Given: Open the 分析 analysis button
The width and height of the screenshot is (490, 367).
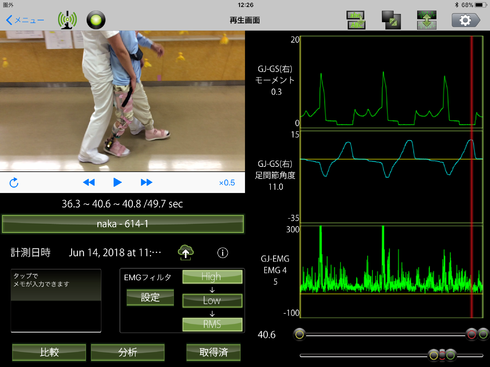Looking at the screenshot, I should tap(128, 352).
